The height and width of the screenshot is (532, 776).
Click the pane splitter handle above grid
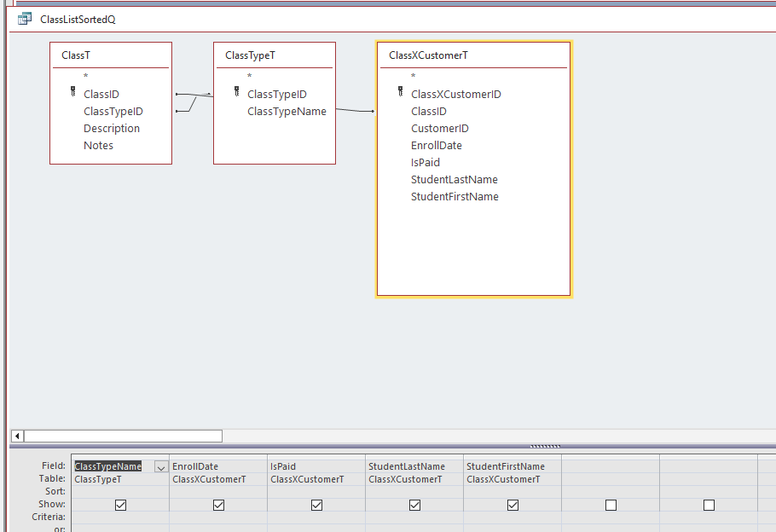coord(545,446)
